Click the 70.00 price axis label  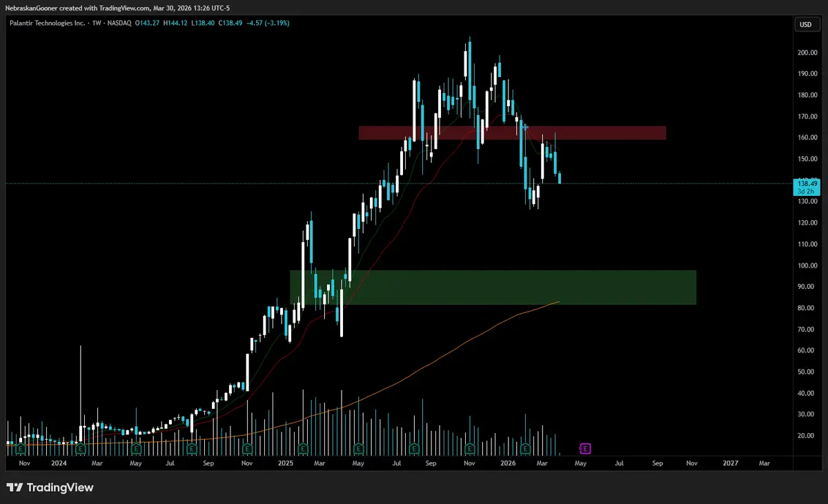tap(807, 330)
